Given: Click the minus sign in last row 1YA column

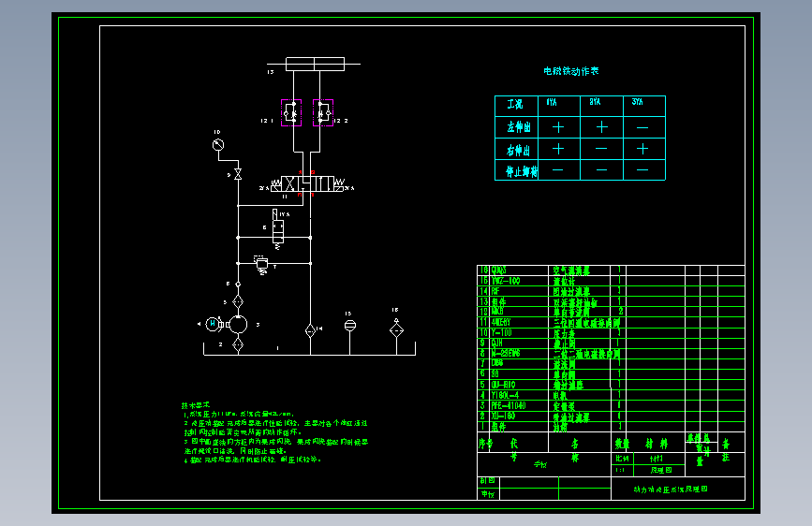Looking at the screenshot, I should [x=558, y=169].
